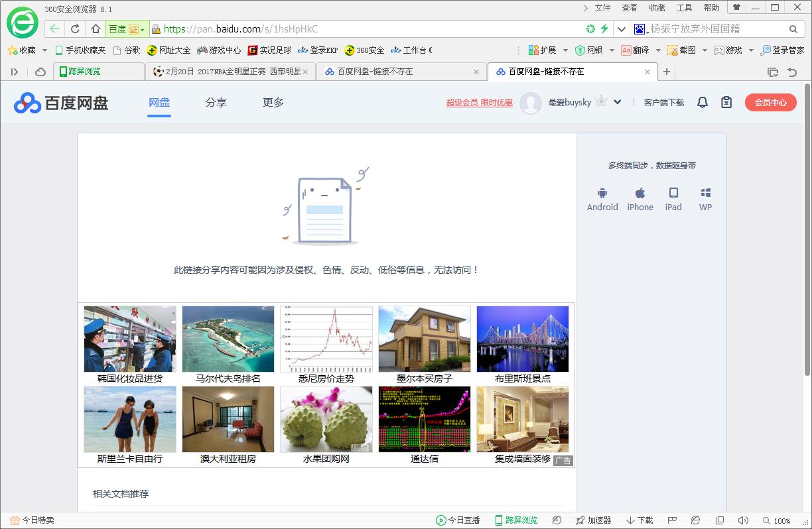Expand the 最爱buysky account dropdown
This screenshot has height=529, width=812.
click(618, 102)
